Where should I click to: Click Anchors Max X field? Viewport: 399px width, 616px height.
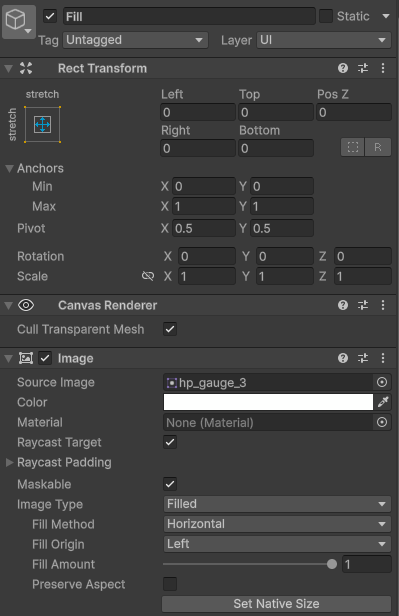click(203, 206)
